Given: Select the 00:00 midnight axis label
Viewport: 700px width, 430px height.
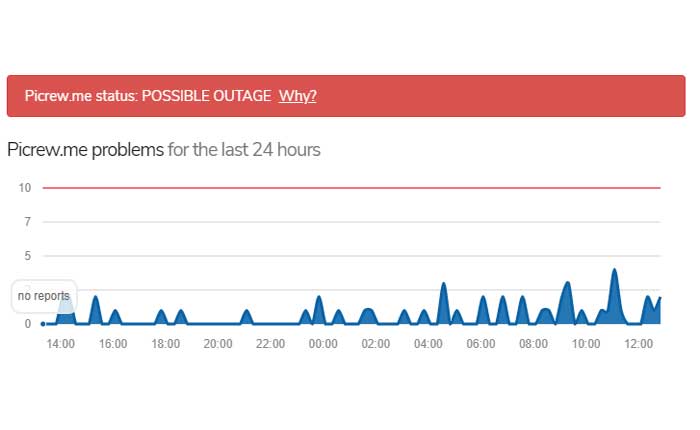Looking at the screenshot, I should point(323,344).
